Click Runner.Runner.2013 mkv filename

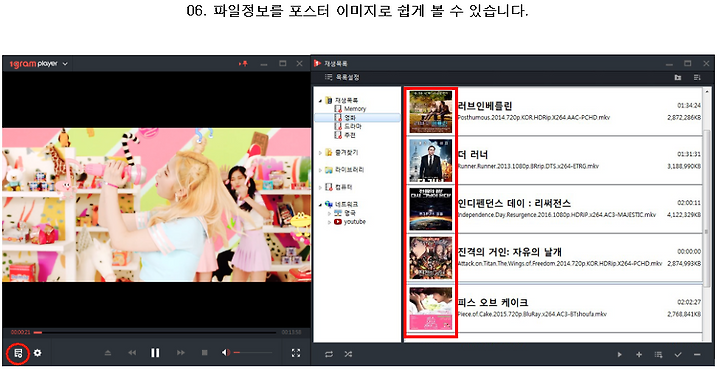coord(528,166)
